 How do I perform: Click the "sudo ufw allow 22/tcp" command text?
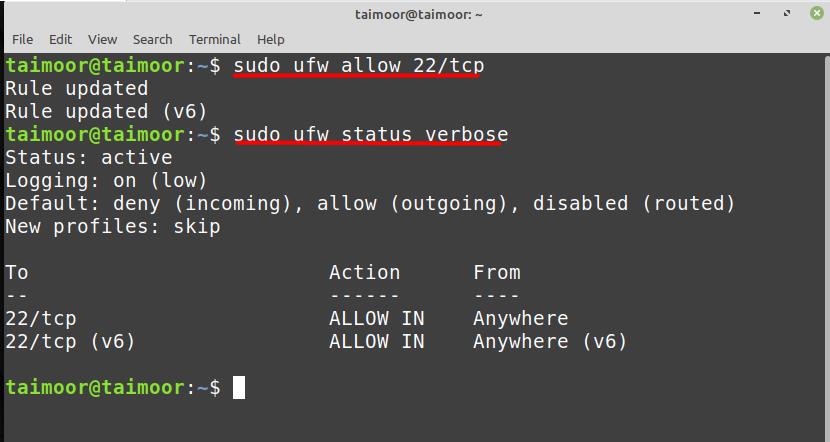pos(358,66)
